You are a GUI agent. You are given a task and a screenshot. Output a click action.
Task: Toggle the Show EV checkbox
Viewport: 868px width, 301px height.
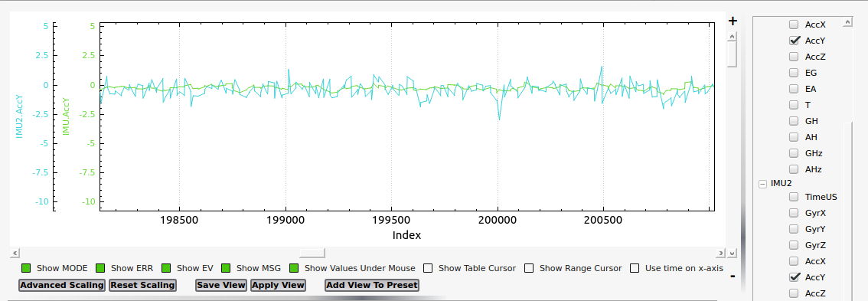(x=167, y=268)
